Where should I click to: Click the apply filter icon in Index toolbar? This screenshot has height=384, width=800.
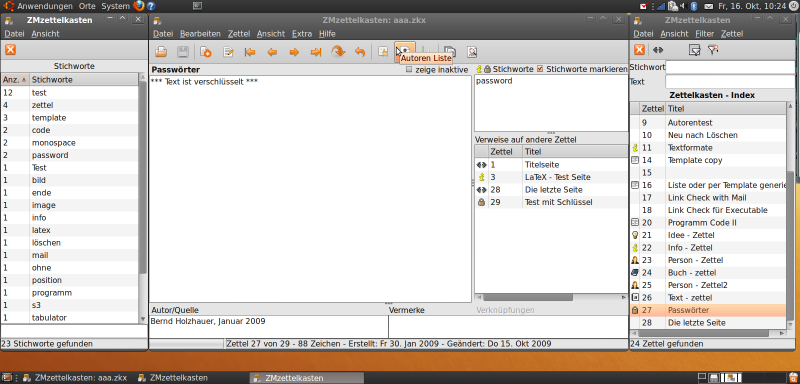tap(694, 49)
